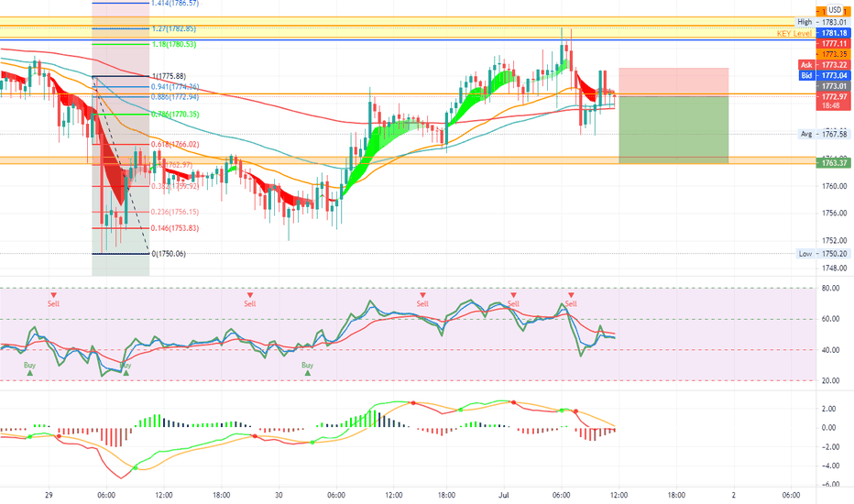854x504 pixels.
Task: Click the Ask 1773.22 price label
Action: tap(824, 65)
